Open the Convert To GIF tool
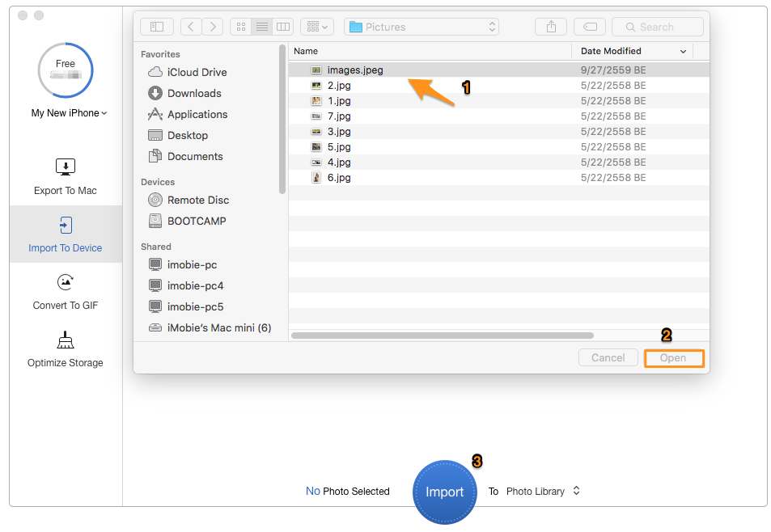Viewport: 771px width, 532px height. coord(66,283)
